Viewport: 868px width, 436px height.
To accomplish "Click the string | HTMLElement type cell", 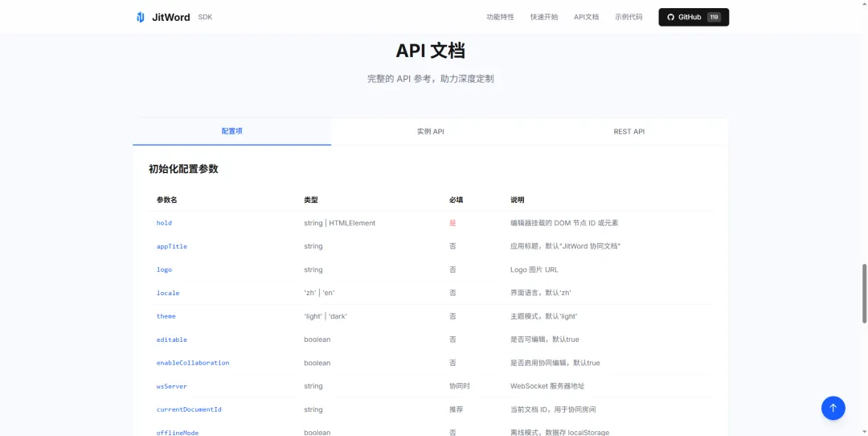I will click(x=339, y=223).
